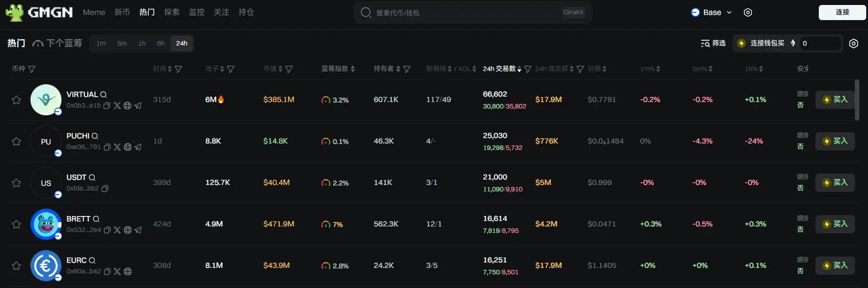
Task: Go to the Meme nav item
Action: click(x=94, y=12)
